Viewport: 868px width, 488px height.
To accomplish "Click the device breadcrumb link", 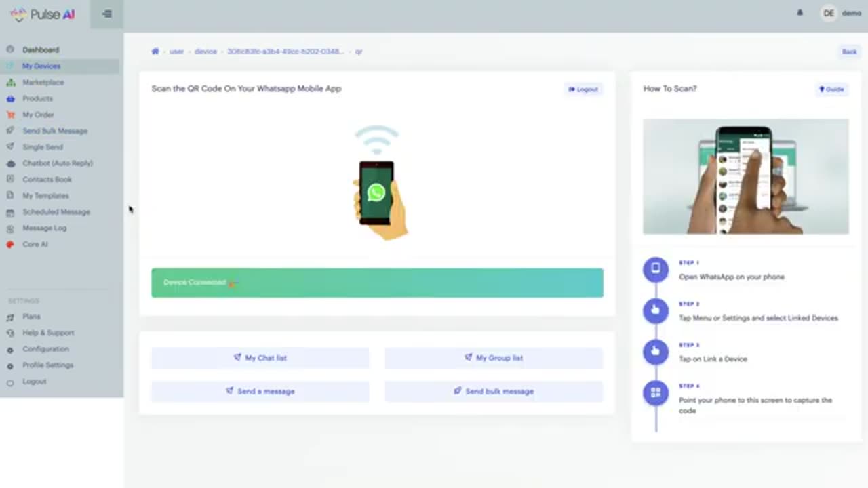I will tap(205, 52).
